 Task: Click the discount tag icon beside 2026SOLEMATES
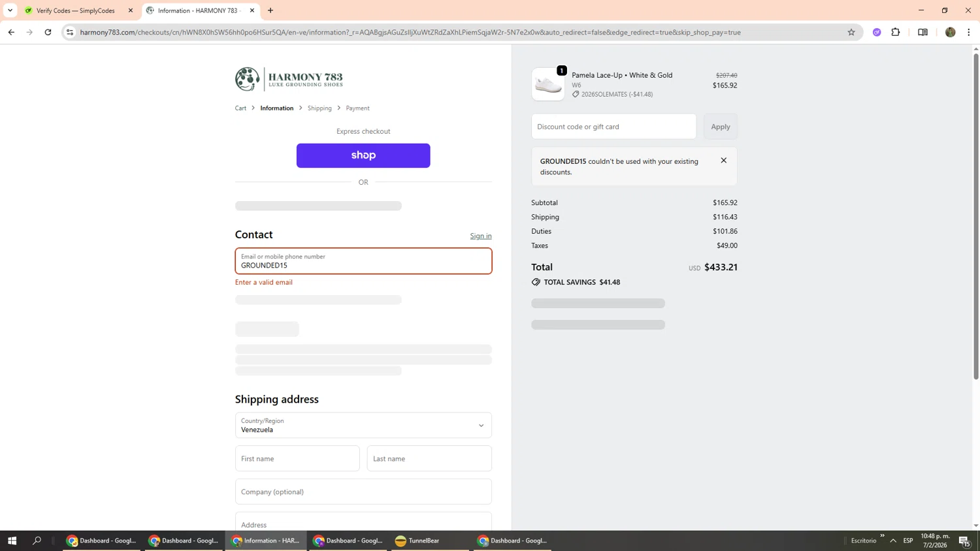[576, 94]
